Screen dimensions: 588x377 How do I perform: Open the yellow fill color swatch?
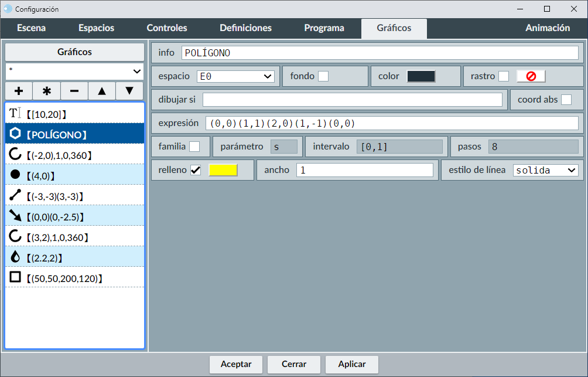click(x=223, y=170)
